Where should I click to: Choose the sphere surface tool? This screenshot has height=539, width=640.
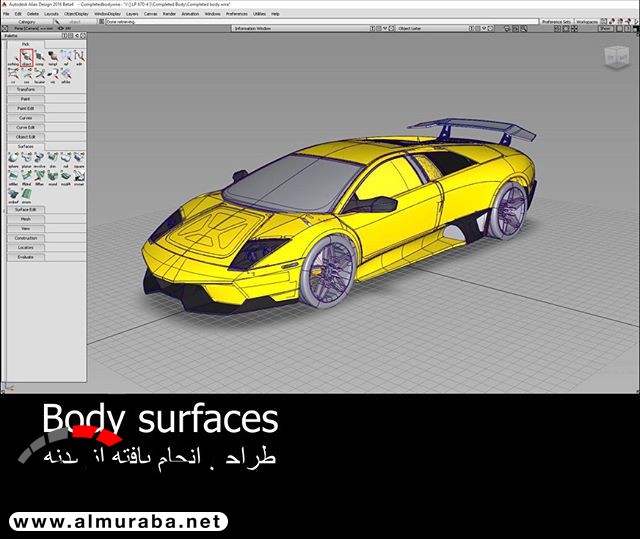coord(13,158)
